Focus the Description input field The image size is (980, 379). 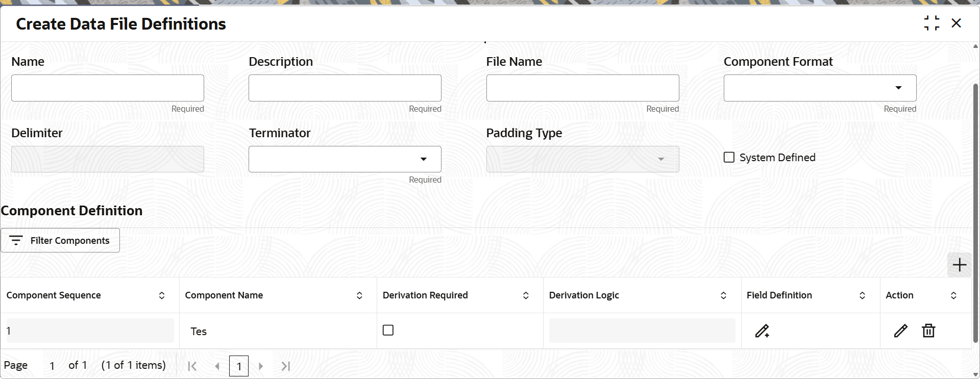tap(345, 88)
